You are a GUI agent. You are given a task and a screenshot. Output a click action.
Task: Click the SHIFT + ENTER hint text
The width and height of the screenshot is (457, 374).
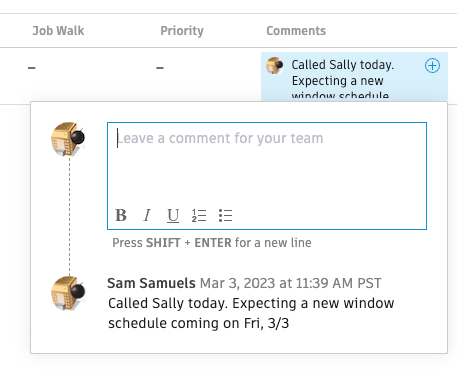pyautogui.click(x=212, y=243)
